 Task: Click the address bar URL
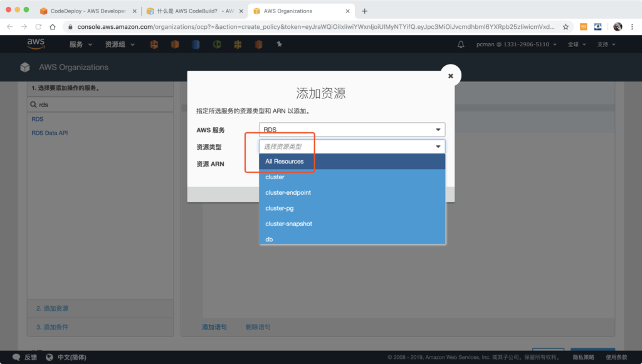point(316,26)
